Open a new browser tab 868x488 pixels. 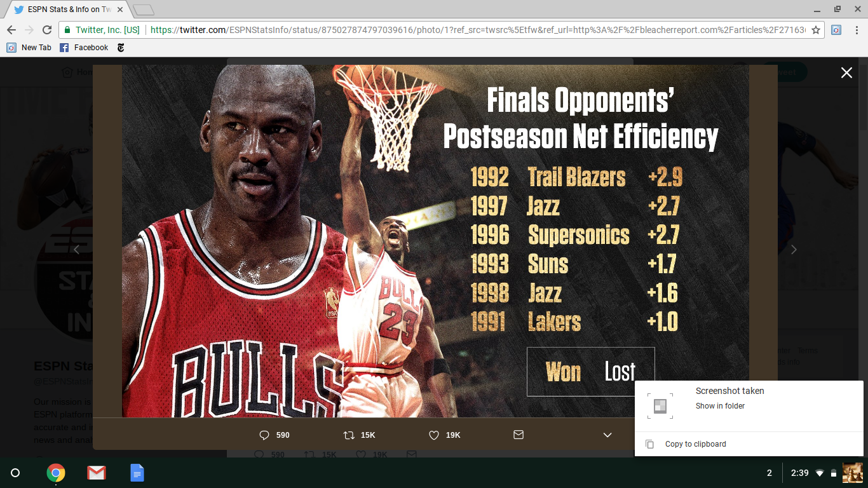pos(144,10)
